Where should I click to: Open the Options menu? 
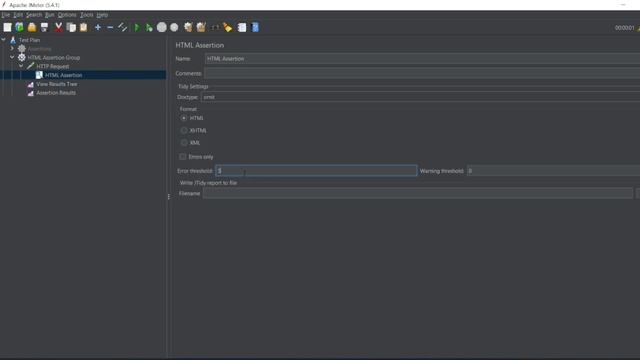67,15
